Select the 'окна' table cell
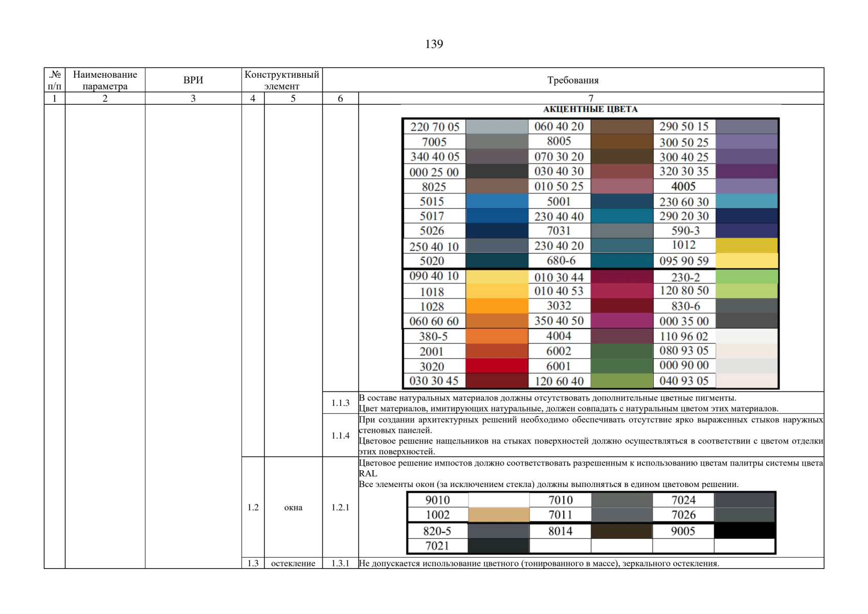This screenshot has height=614, width=868. click(x=293, y=508)
